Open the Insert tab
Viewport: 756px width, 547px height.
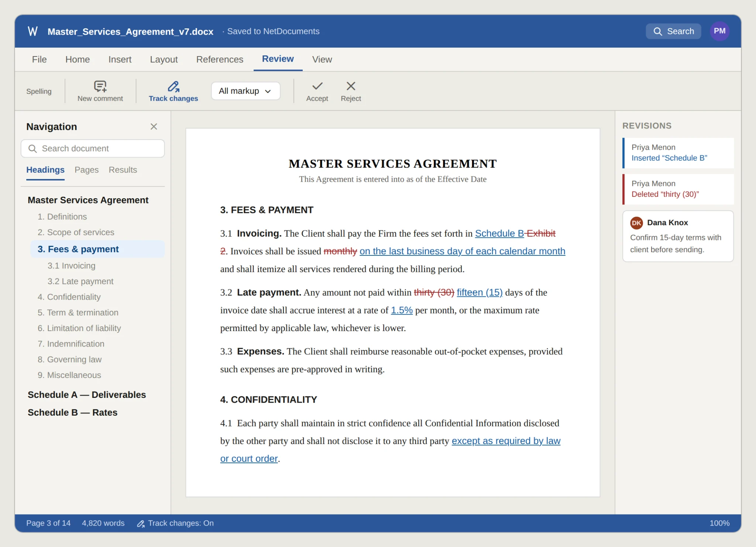pyautogui.click(x=120, y=59)
